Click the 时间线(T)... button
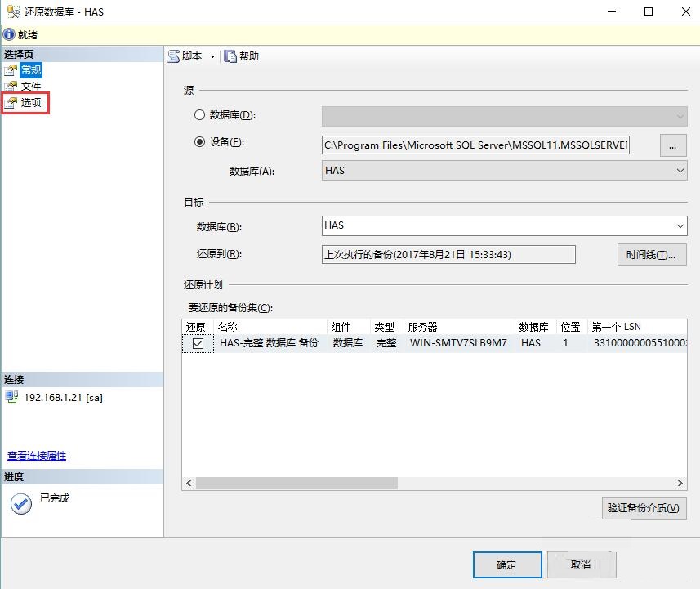700x589 pixels. (651, 254)
